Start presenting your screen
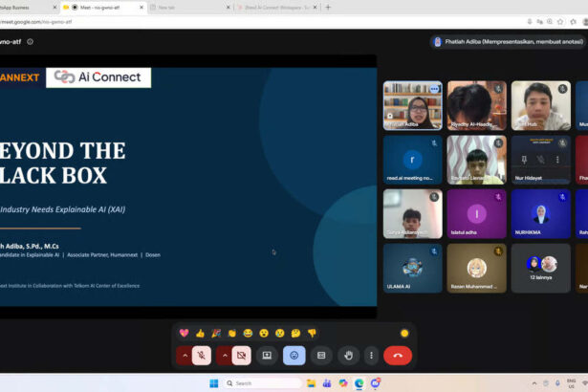 (267, 356)
